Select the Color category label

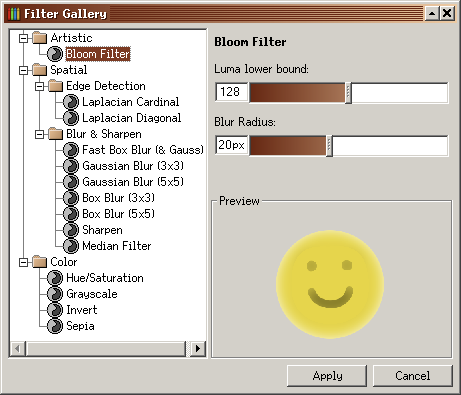point(64,262)
